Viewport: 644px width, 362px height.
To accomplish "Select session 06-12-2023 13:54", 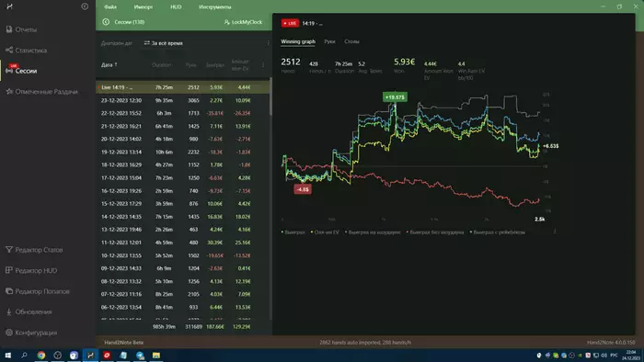I will [183, 307].
